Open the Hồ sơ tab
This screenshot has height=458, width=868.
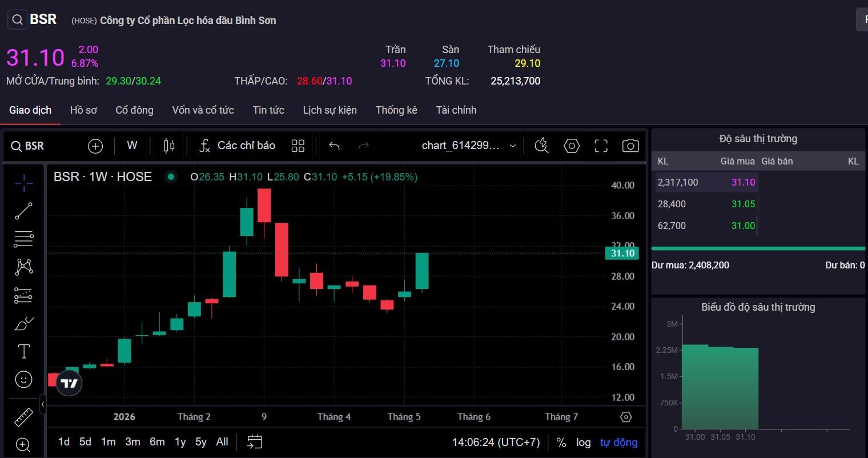click(x=83, y=110)
